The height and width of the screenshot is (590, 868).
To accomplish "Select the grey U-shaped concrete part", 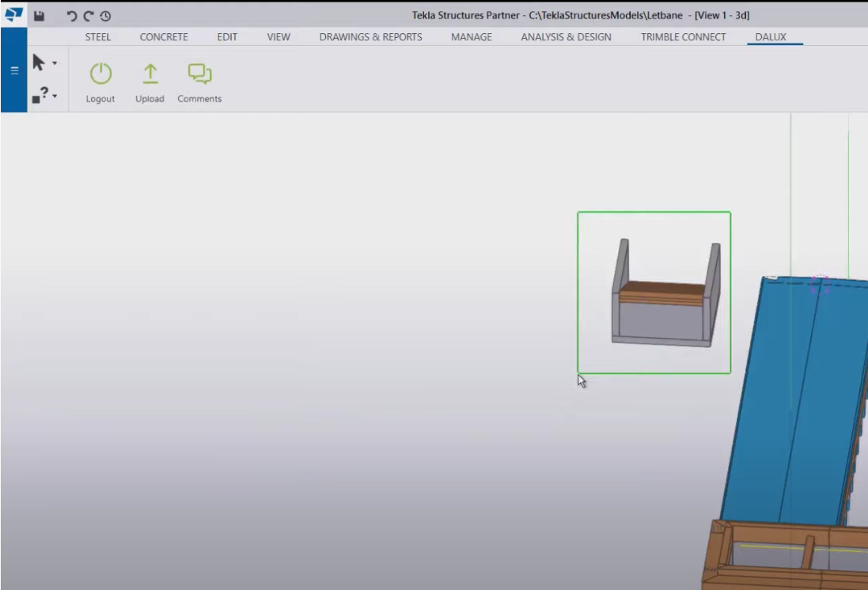I will [661, 320].
